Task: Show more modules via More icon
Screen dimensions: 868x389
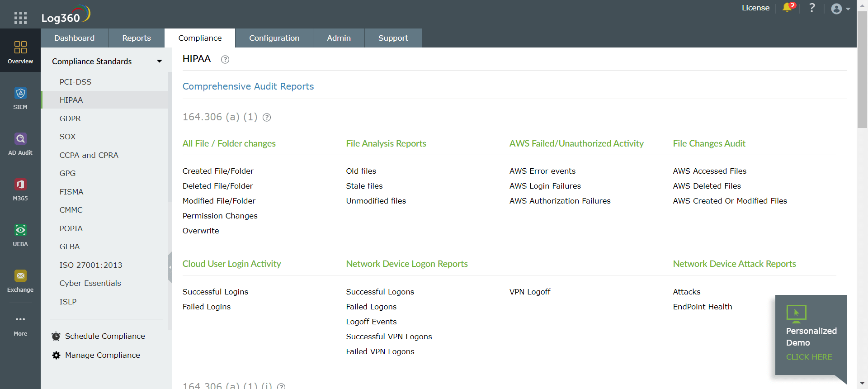Action: tap(20, 325)
